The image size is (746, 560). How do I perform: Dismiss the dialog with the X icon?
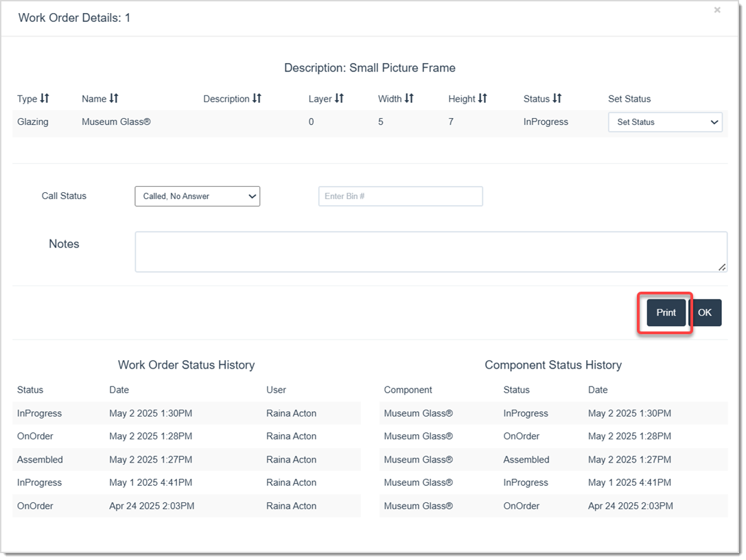(717, 10)
